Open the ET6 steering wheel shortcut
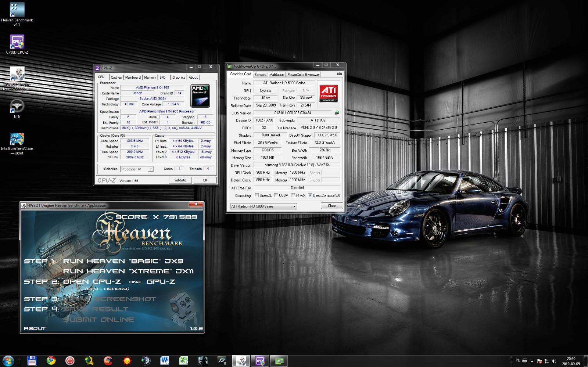Image resolution: width=588 pixels, height=367 pixels. point(17,109)
